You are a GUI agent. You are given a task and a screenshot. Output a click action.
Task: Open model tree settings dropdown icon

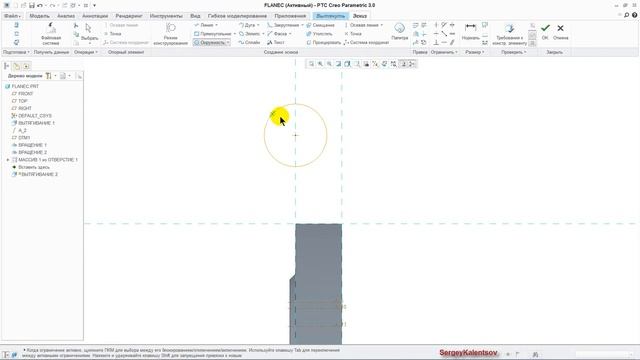point(50,76)
